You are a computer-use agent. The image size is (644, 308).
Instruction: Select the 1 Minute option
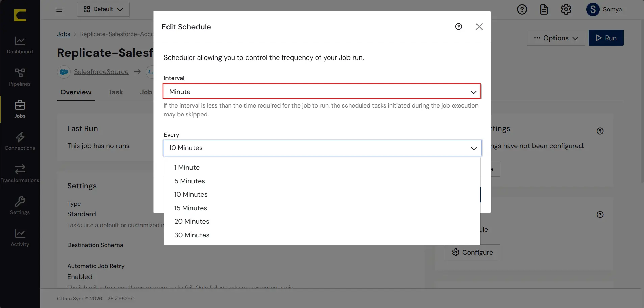(x=322, y=168)
